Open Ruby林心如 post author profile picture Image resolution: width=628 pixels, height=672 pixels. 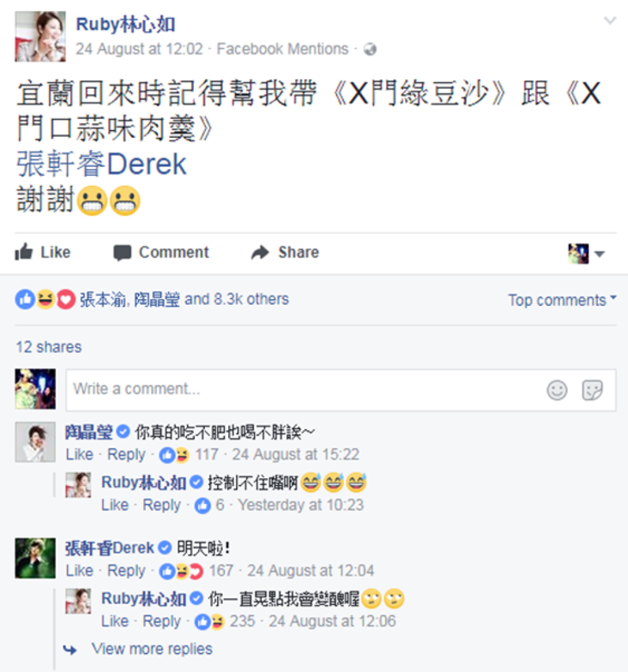[x=40, y=36]
